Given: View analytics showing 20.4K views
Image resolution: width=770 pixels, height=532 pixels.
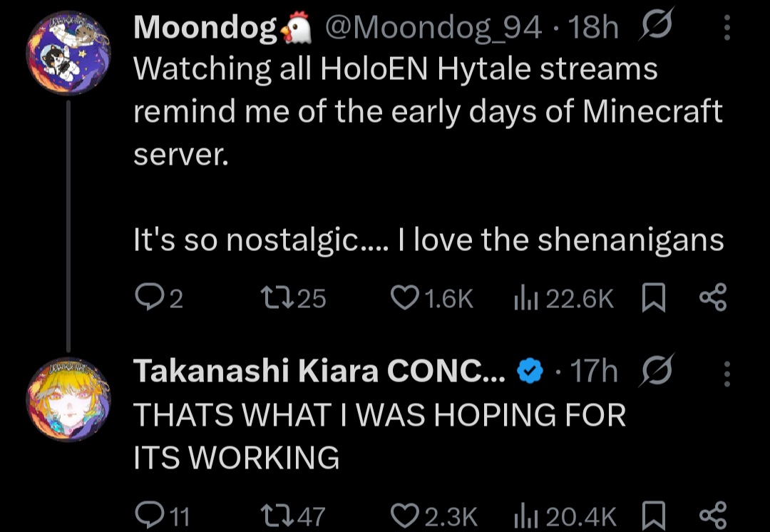Looking at the screenshot, I should (564, 516).
